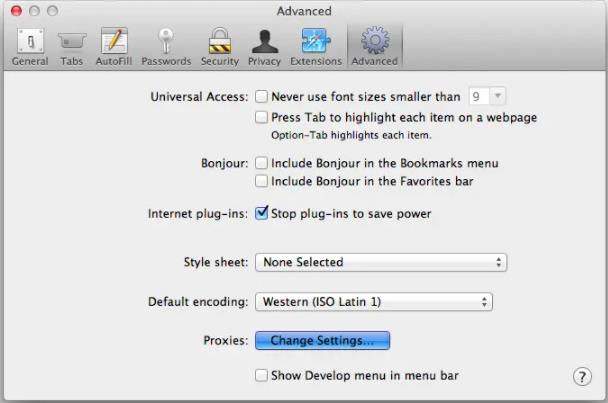The width and height of the screenshot is (608, 403).
Task: Open the Style sheet None Selected popup
Action: pyautogui.click(x=381, y=262)
